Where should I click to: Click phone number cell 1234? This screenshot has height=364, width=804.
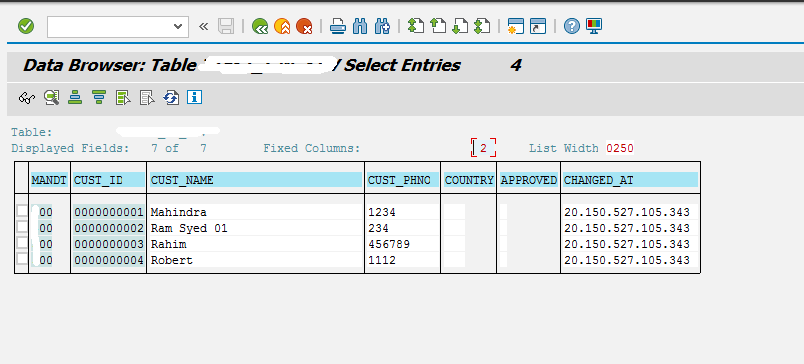point(402,212)
